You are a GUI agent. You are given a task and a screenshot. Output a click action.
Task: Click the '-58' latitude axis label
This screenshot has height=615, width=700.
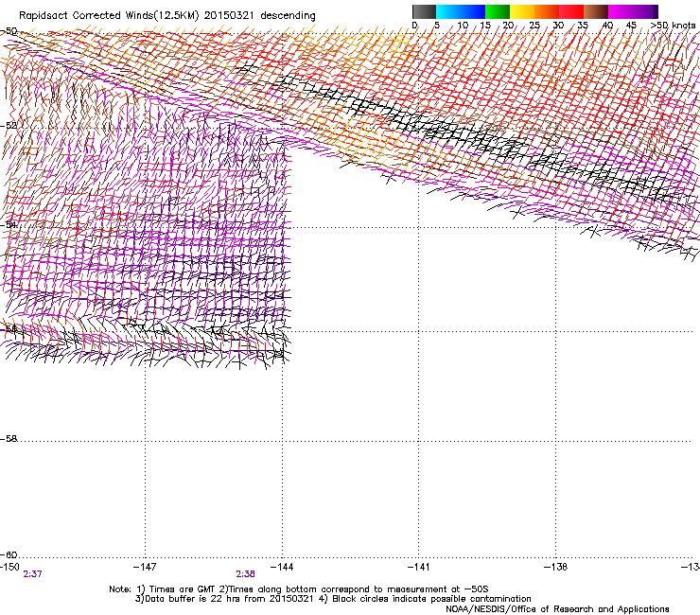pos(9,439)
